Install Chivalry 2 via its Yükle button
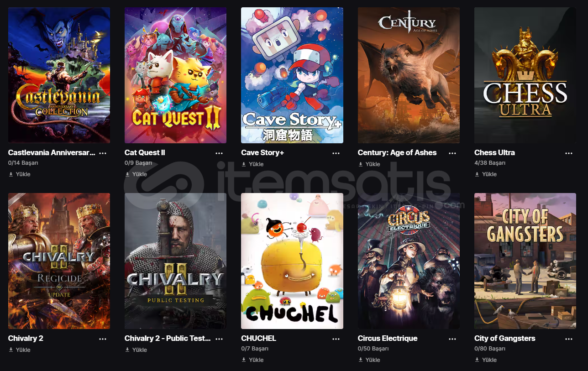Viewport: 588px width, 371px height. [x=19, y=350]
